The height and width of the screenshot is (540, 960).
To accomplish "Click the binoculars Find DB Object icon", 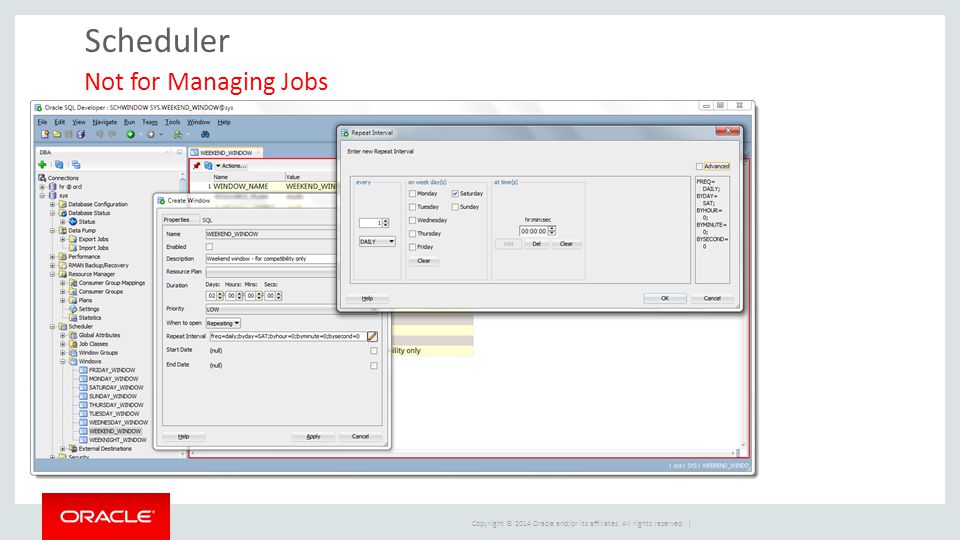I will click(x=205, y=134).
